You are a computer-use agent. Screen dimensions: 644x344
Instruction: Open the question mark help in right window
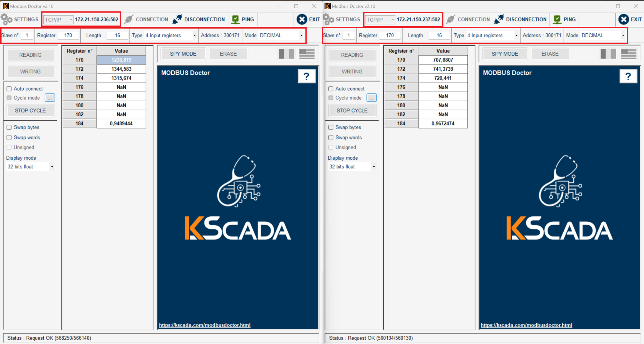tap(628, 76)
